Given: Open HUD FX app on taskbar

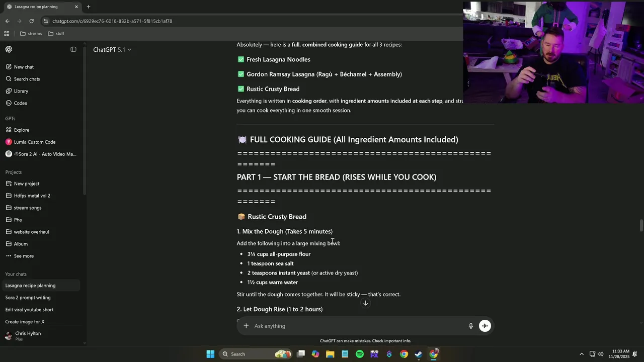Looking at the screenshot, I should click(x=374, y=354).
